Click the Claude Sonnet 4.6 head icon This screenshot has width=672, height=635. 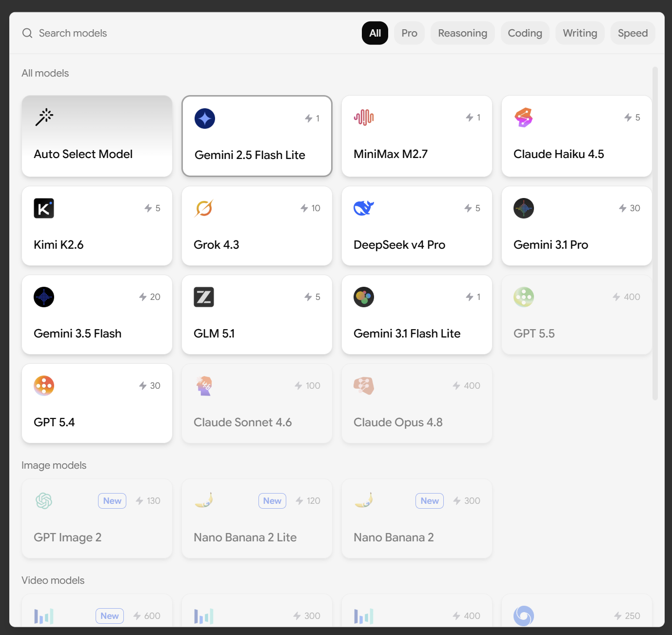204,386
